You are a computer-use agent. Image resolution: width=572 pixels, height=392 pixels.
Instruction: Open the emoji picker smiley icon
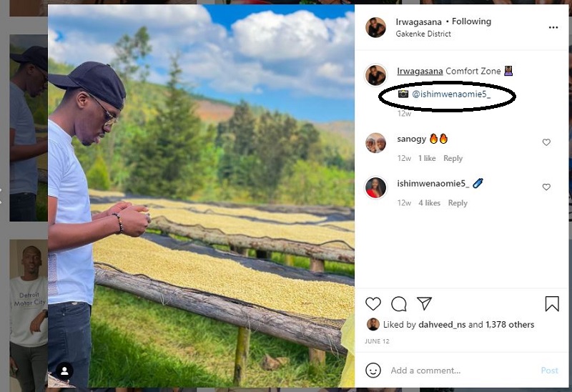[x=373, y=370]
